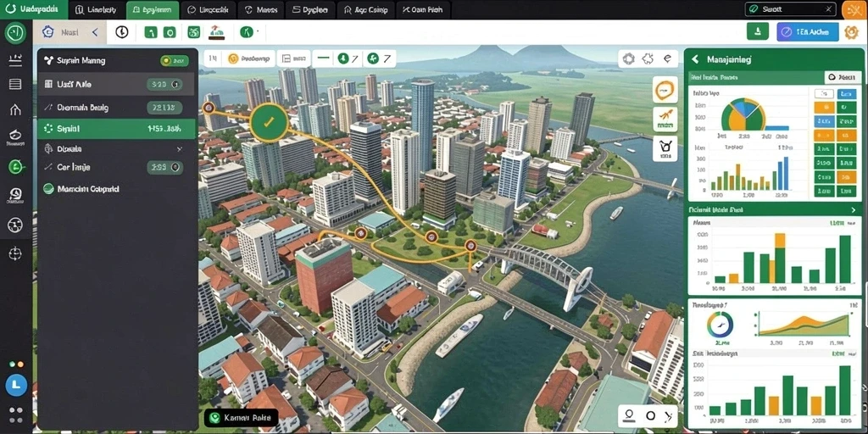Select the home icon in left sidebar
The width and height of the screenshot is (868, 434).
(15, 109)
